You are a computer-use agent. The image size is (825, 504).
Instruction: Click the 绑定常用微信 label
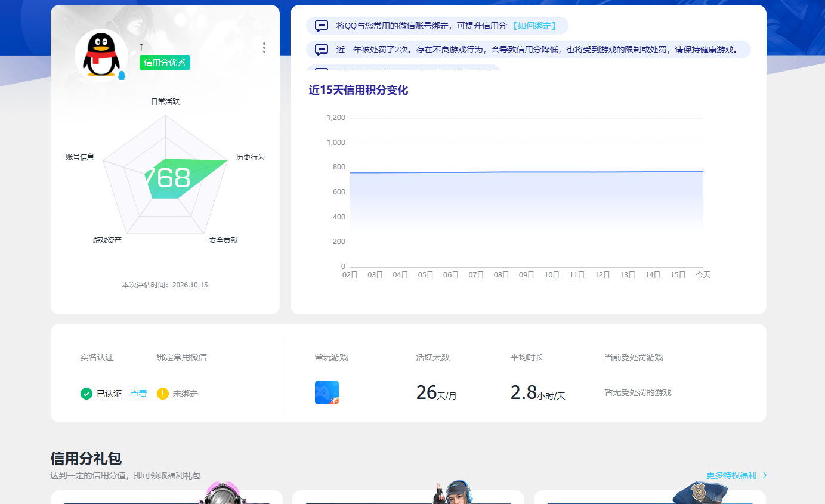(182, 357)
